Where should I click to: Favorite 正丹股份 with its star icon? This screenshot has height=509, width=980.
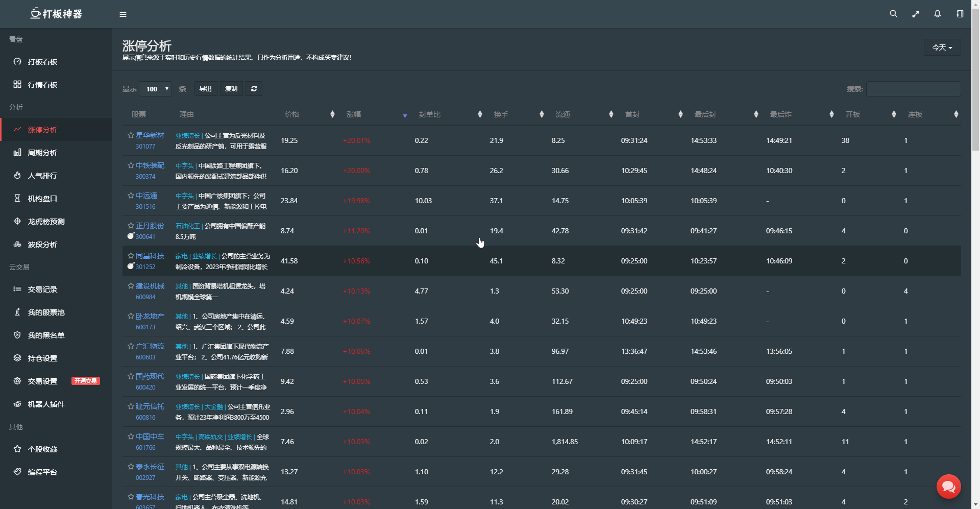point(131,226)
